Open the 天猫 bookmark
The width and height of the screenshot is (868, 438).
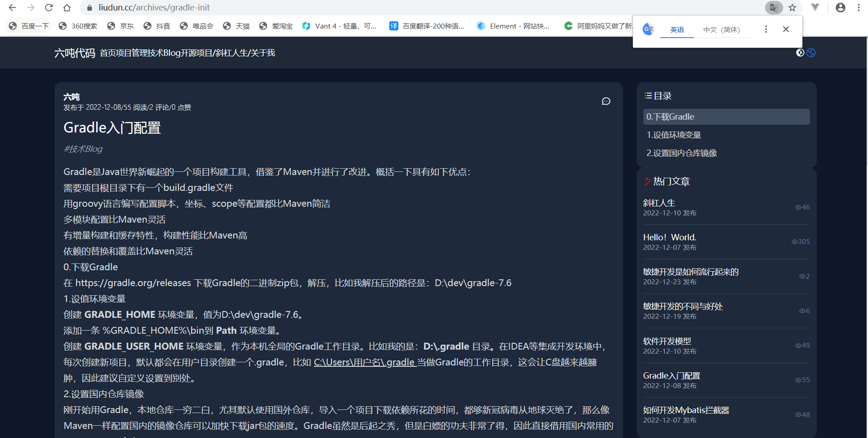[236, 26]
